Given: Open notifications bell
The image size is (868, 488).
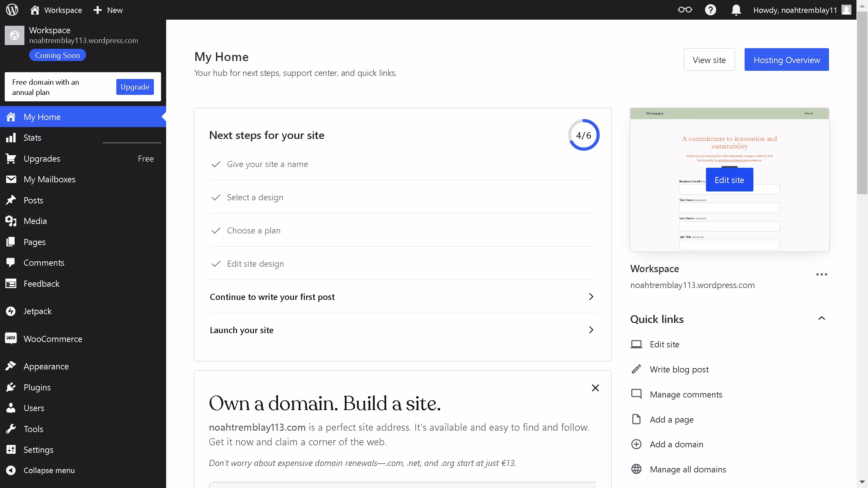Looking at the screenshot, I should [736, 10].
